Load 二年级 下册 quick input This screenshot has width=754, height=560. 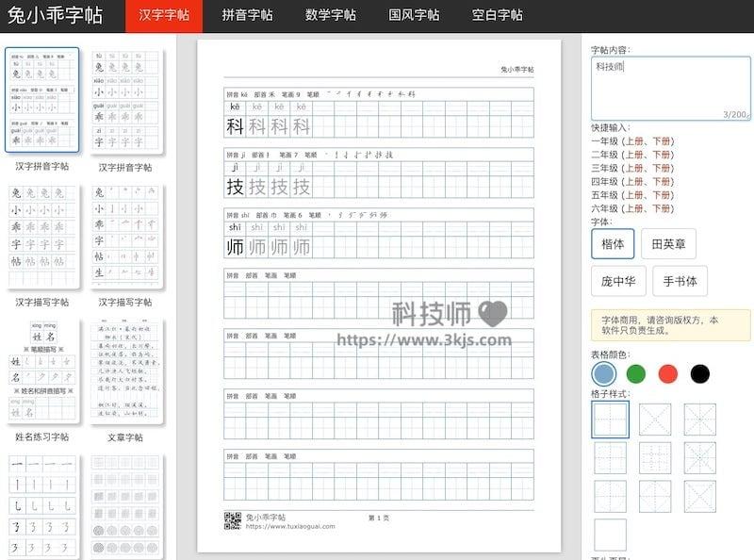tap(662, 155)
